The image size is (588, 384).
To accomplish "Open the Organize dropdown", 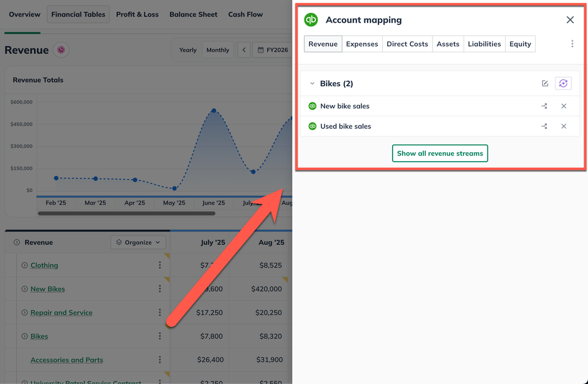I will [x=138, y=243].
